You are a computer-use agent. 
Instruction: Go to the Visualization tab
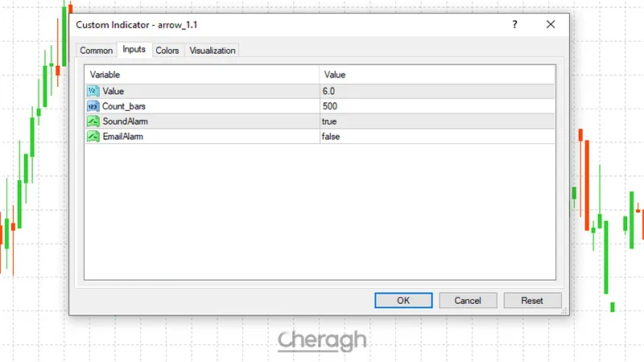point(213,51)
